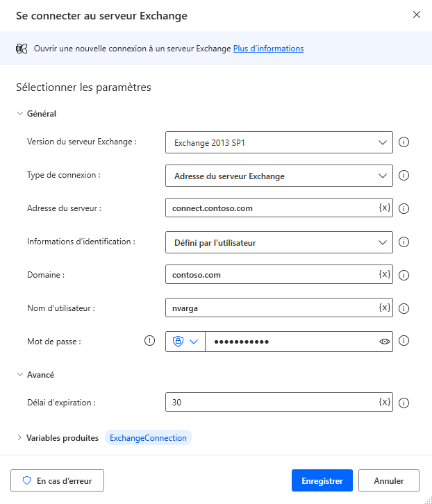Click info icon for Délai d'expiration
This screenshot has width=432, height=504.
[404, 403]
